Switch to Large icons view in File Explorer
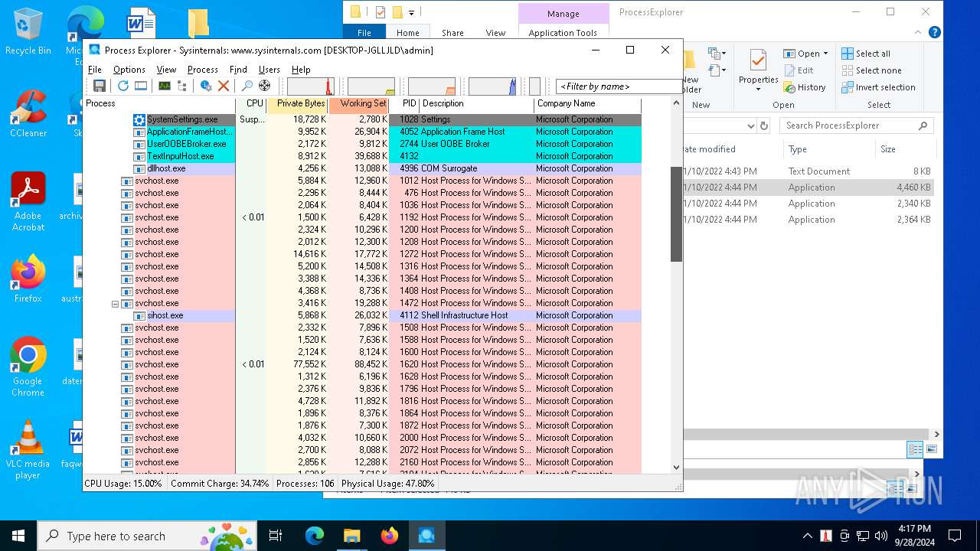This screenshot has height=551, width=980. coord(932,449)
